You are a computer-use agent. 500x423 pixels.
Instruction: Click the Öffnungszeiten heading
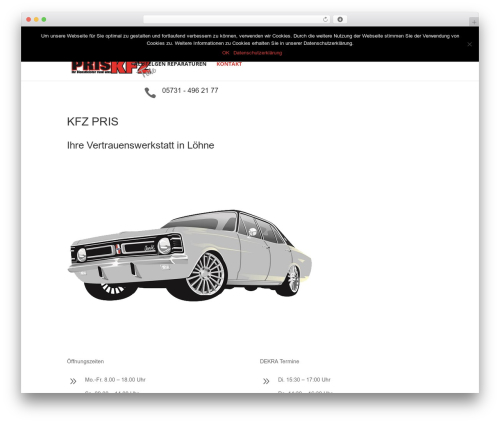85,361
